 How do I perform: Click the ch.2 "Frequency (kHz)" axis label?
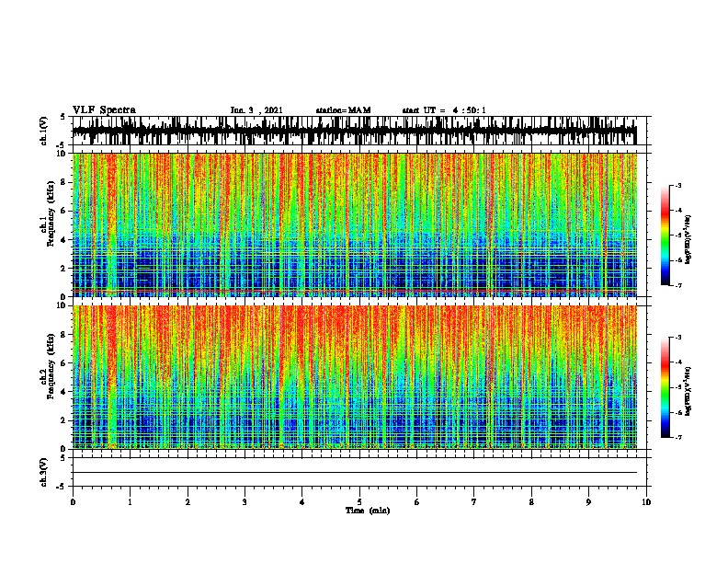pyautogui.click(x=51, y=365)
